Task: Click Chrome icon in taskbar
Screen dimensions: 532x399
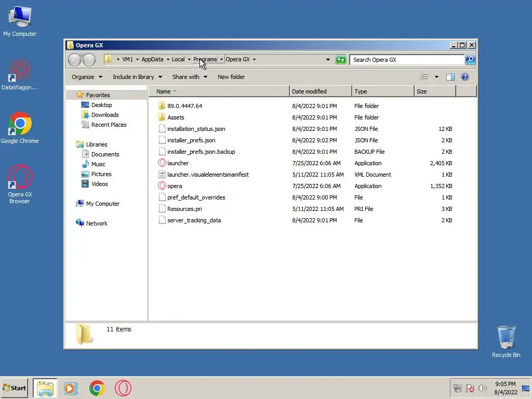Action: [97, 388]
